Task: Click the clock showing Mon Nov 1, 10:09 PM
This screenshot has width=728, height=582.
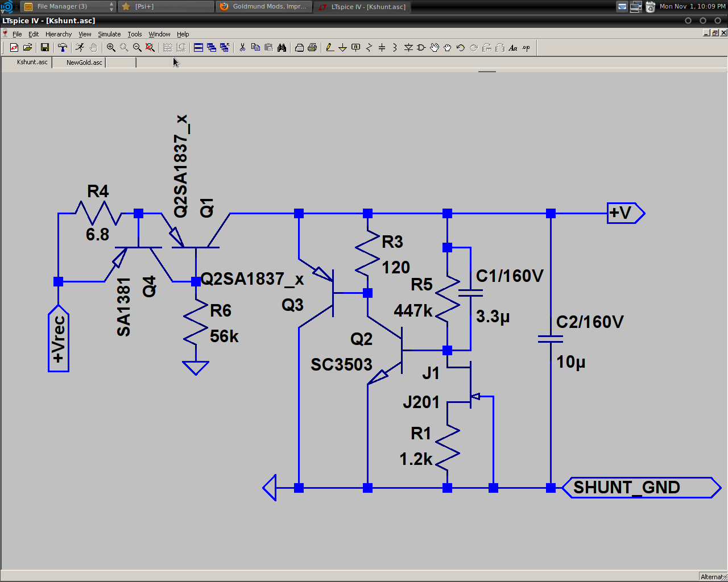Action: coord(692,6)
